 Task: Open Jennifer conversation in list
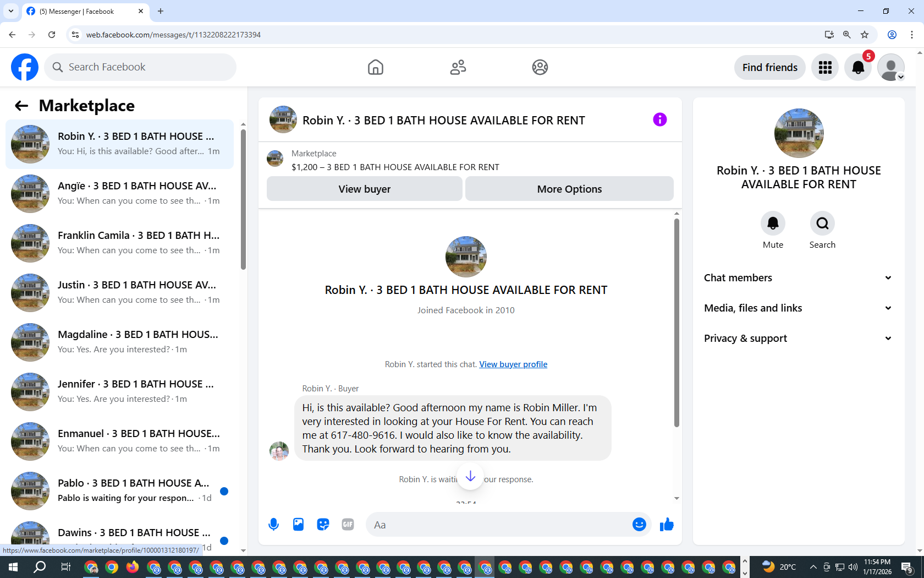[119, 391]
